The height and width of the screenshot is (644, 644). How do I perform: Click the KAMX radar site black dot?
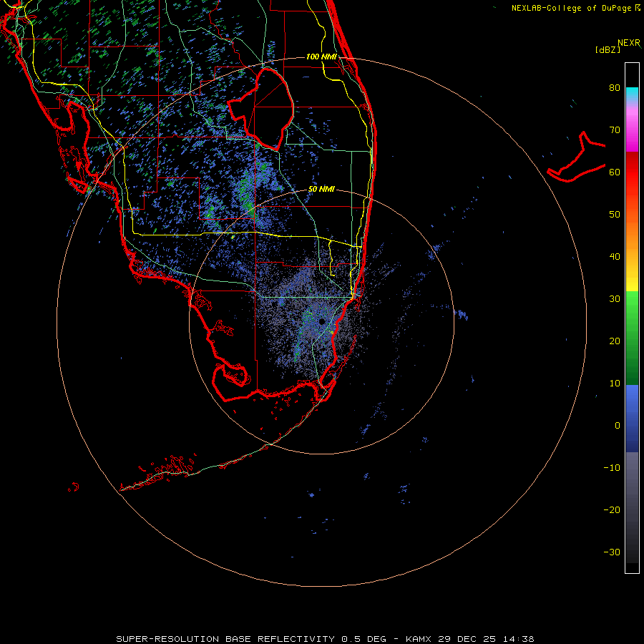tap(322, 321)
